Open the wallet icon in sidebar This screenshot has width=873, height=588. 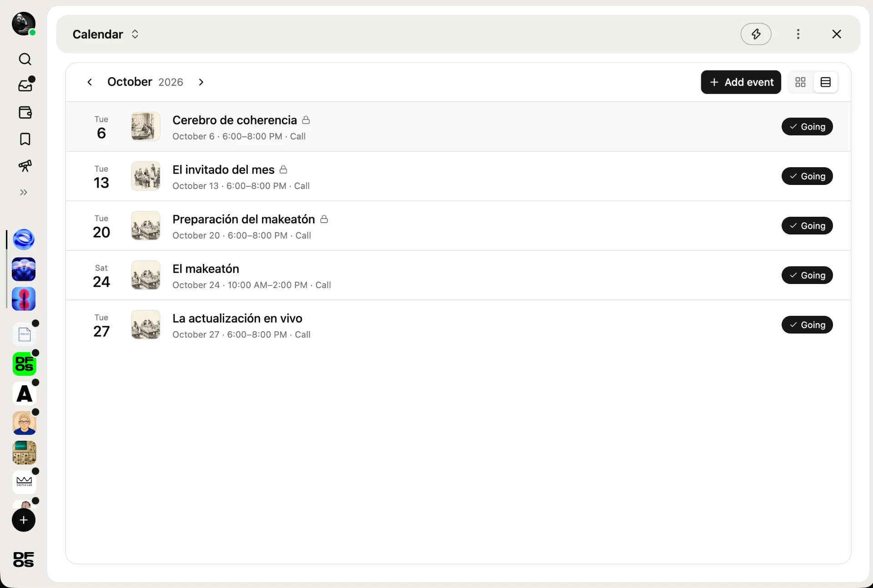point(25,112)
